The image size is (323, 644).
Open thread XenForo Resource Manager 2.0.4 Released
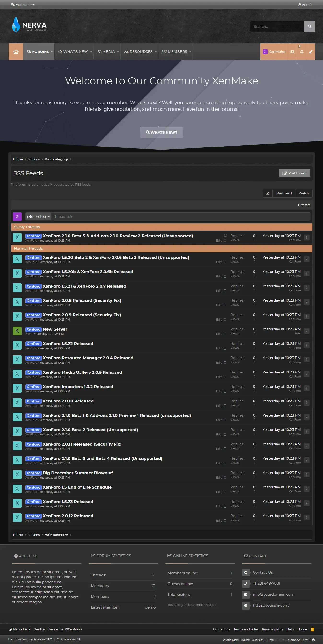88,358
